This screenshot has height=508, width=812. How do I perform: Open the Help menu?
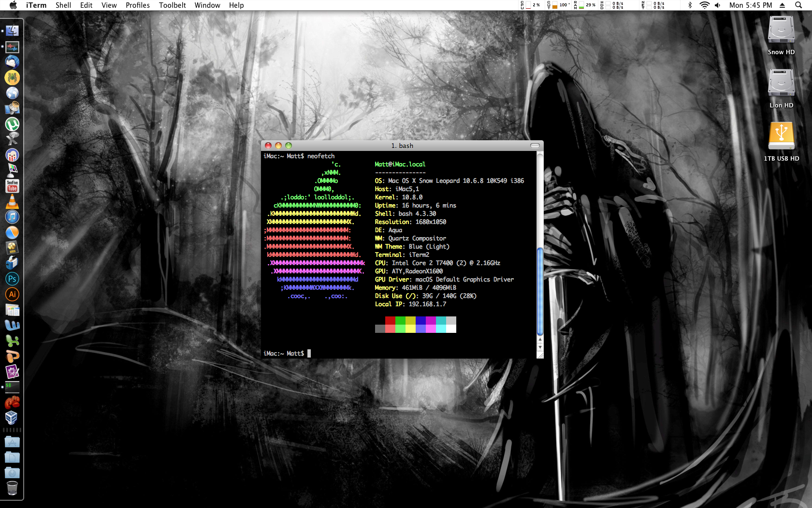[236, 5]
